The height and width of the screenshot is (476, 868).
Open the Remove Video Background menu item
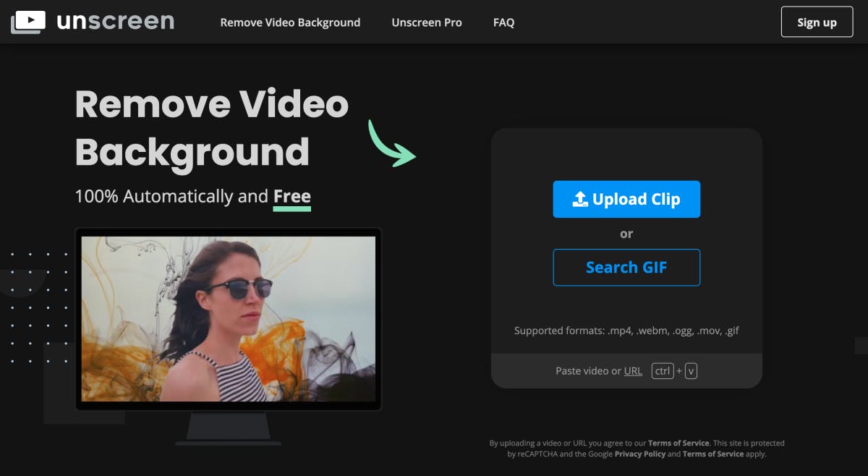pos(290,22)
